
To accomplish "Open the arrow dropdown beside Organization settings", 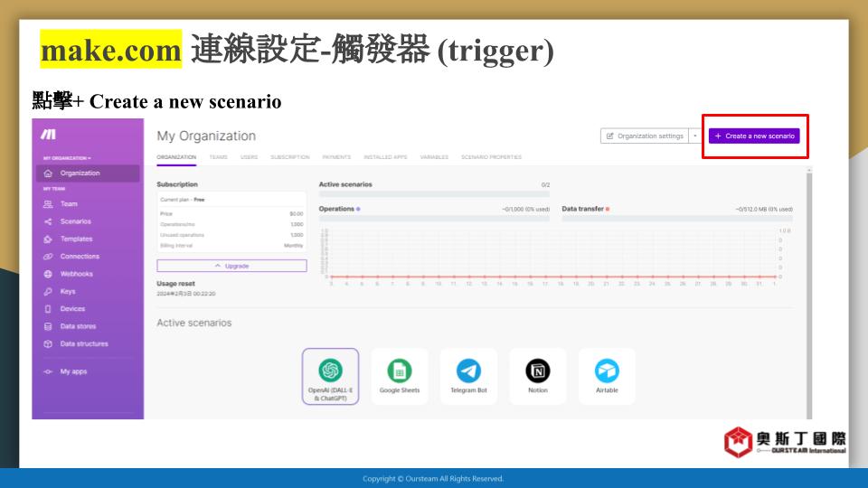I will [695, 136].
